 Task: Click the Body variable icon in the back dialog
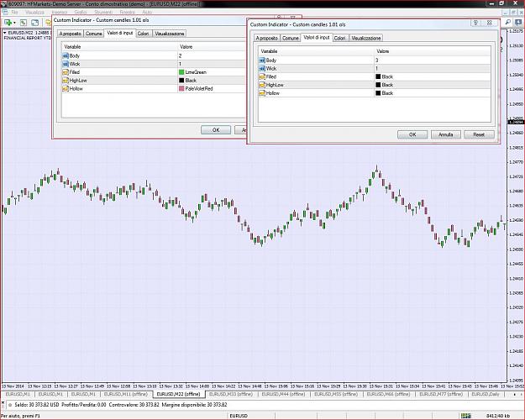[x=66, y=55]
